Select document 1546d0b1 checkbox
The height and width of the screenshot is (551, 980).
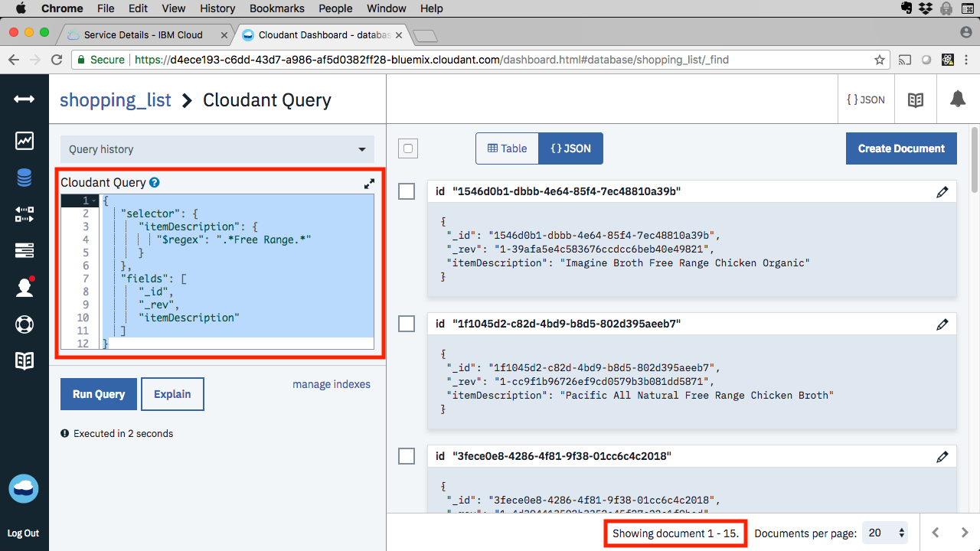click(x=407, y=192)
